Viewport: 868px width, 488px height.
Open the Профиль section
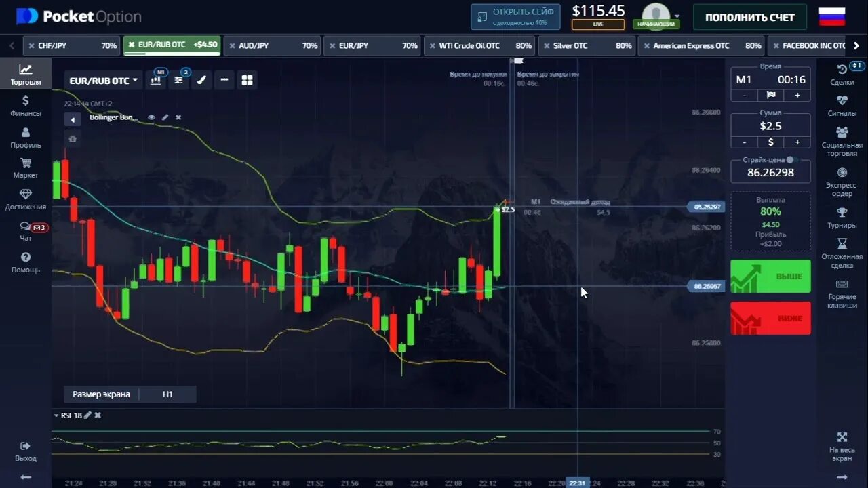pyautogui.click(x=25, y=138)
